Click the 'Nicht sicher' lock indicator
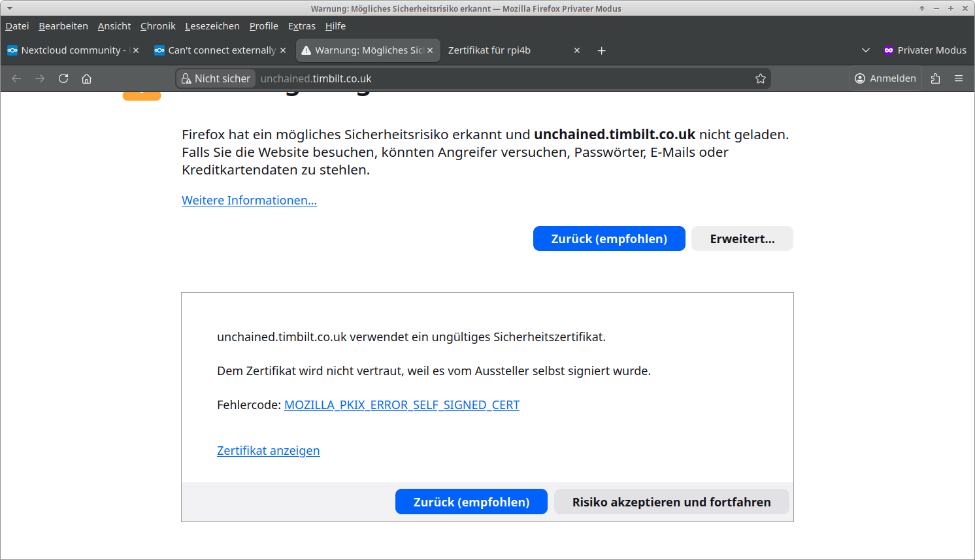This screenshot has width=975, height=560. click(216, 78)
